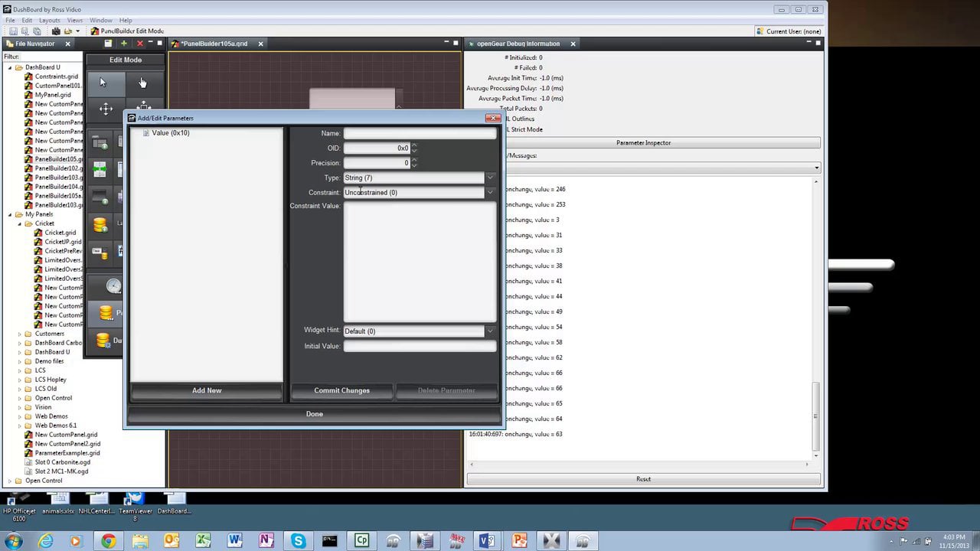The image size is (980, 551).
Task: Select MyPanel.grid in File Navigator
Action: (52, 95)
